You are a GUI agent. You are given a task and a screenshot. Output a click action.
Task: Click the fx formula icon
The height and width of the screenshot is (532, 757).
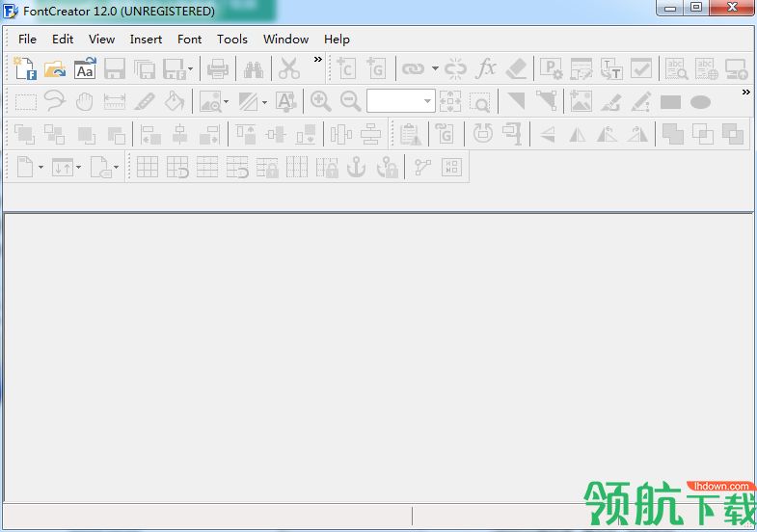(486, 68)
